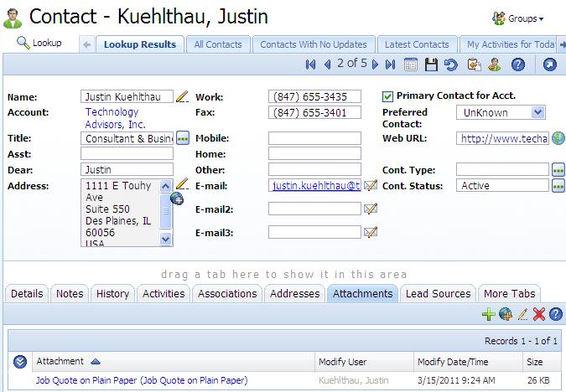Jump to last contact record
The image size is (566, 392).
click(390, 64)
